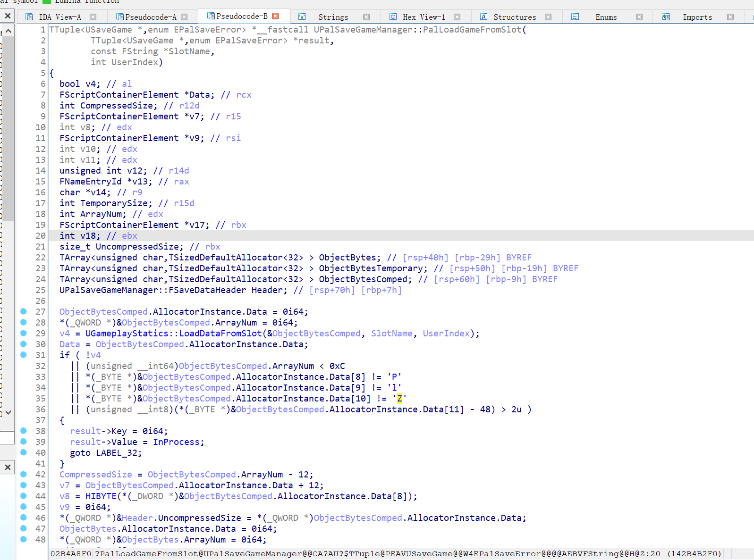Click 'UserIndex' argument on line 29

click(x=446, y=334)
